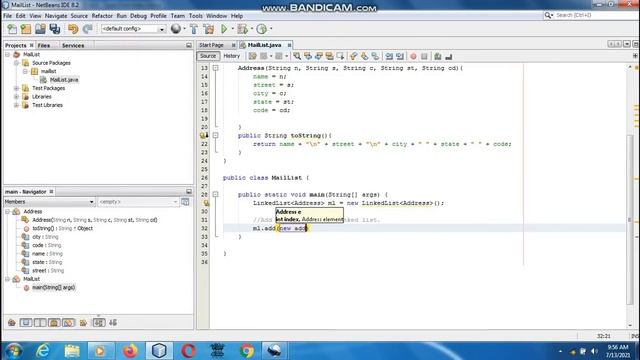Viewport: 640px width, 360px height.
Task: Click the Comment icon in editor toolbar
Action: point(438,56)
